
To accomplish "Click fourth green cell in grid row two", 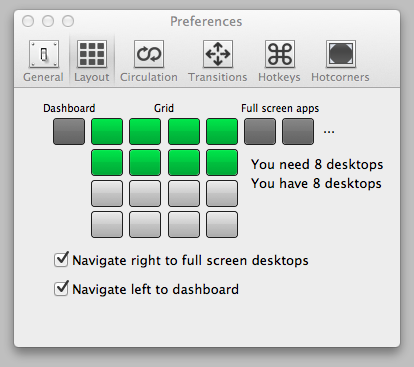I will 222,162.
